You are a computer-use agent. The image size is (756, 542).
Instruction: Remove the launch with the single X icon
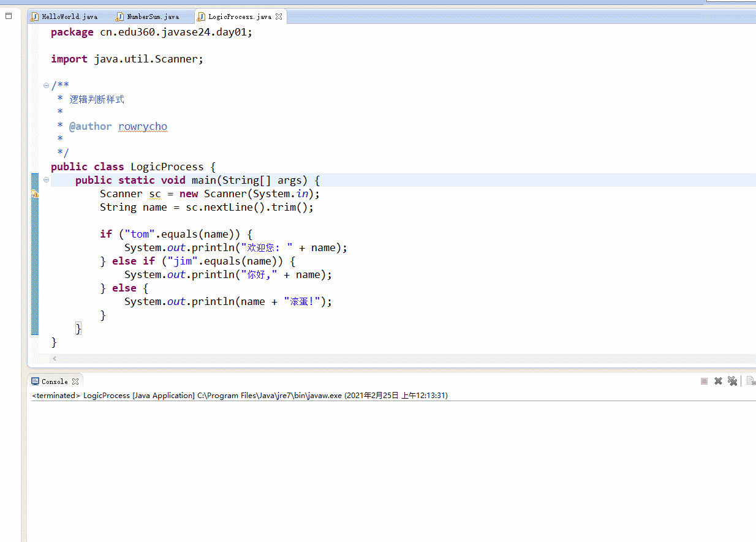(718, 381)
